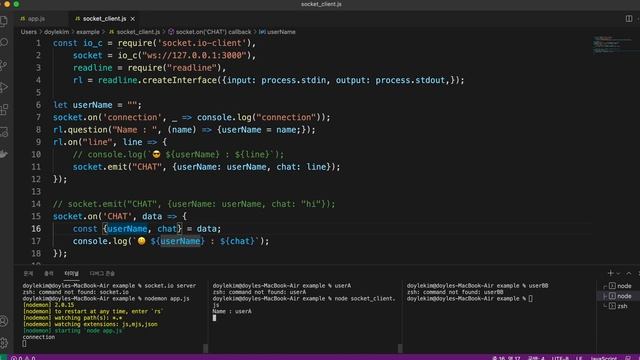This screenshot has height=360, width=640.
Task: Click line number 11 in the gutter
Action: (36, 167)
